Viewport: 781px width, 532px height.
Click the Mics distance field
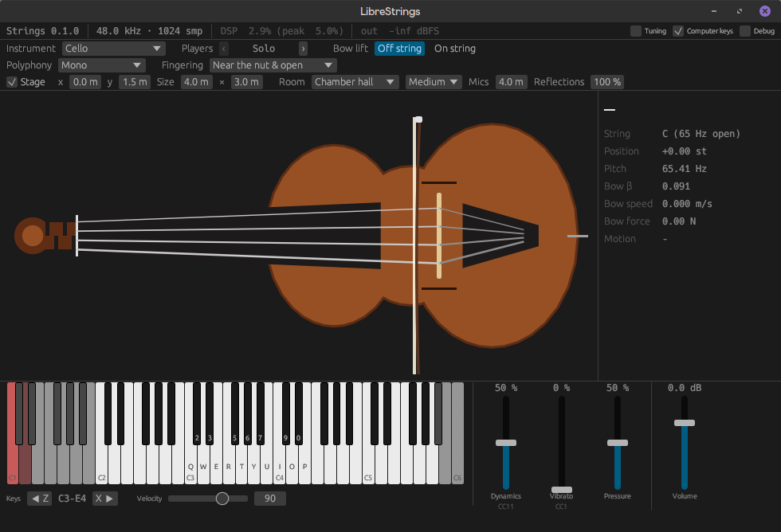coord(511,81)
